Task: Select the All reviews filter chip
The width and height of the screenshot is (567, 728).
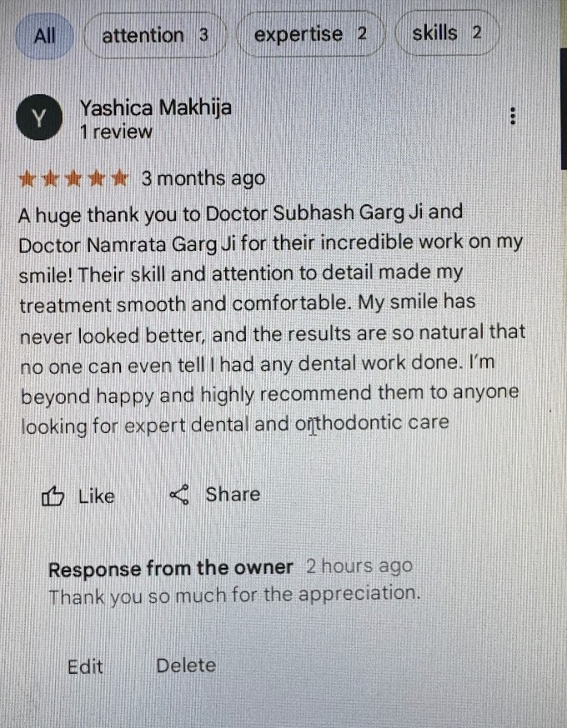Action: (44, 36)
